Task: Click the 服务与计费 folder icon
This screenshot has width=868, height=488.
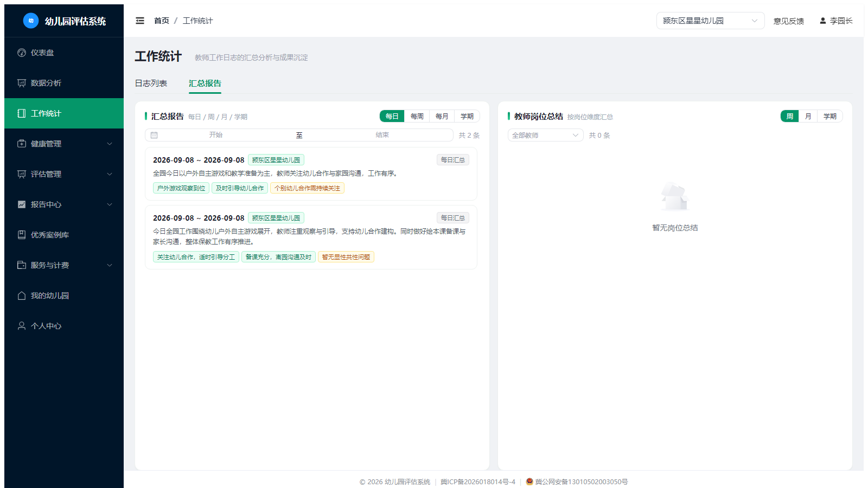Action: tap(22, 265)
